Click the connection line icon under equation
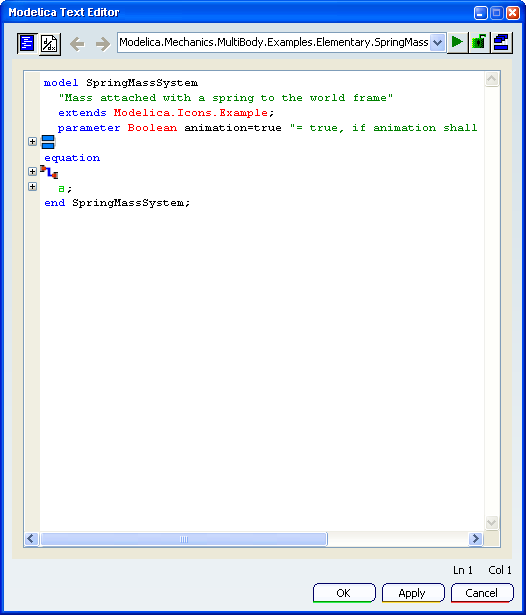This screenshot has height=615, width=526. (x=49, y=172)
